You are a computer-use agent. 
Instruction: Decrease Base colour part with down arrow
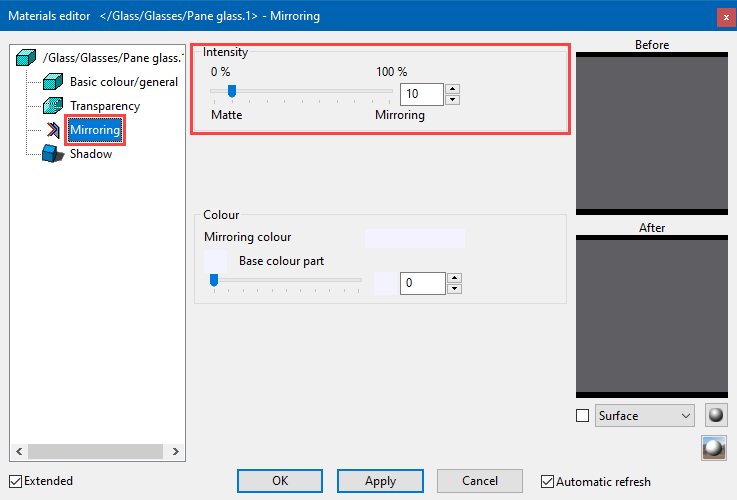[454, 289]
